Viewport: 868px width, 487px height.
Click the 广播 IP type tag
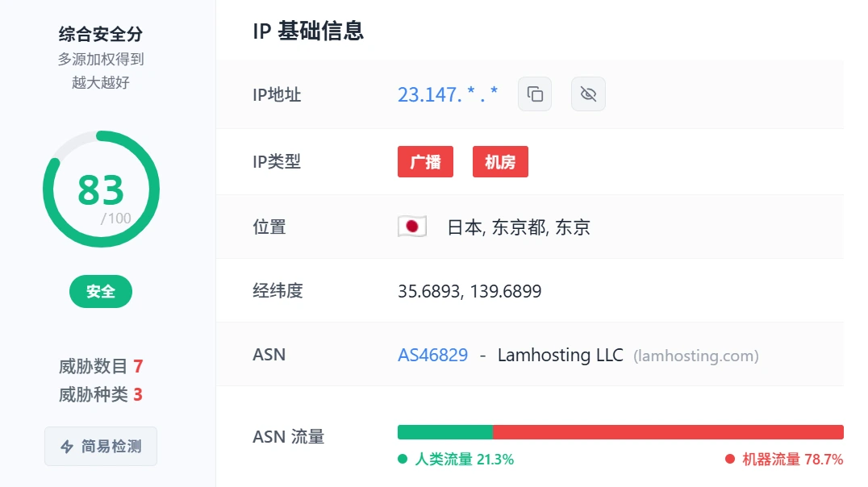425,161
